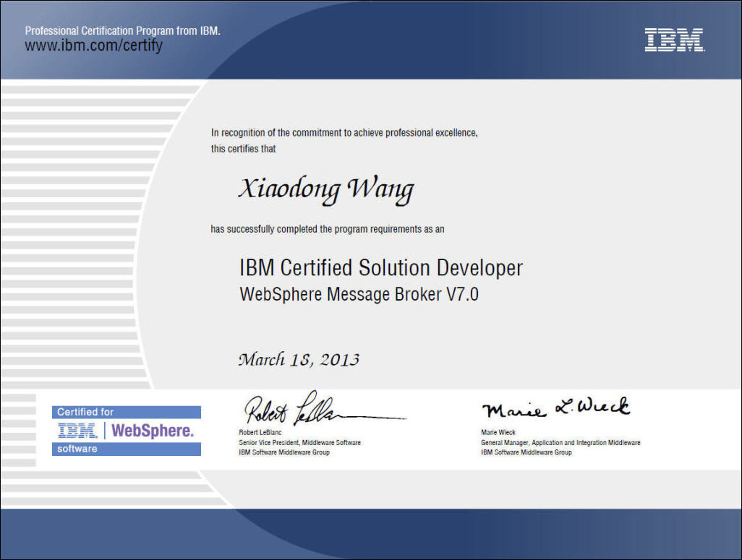
Task: Select the name "Xiaodong Wang"
Action: pyautogui.click(x=326, y=190)
